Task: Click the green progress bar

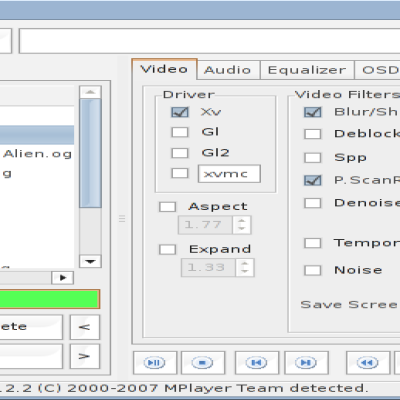Action: [49, 299]
